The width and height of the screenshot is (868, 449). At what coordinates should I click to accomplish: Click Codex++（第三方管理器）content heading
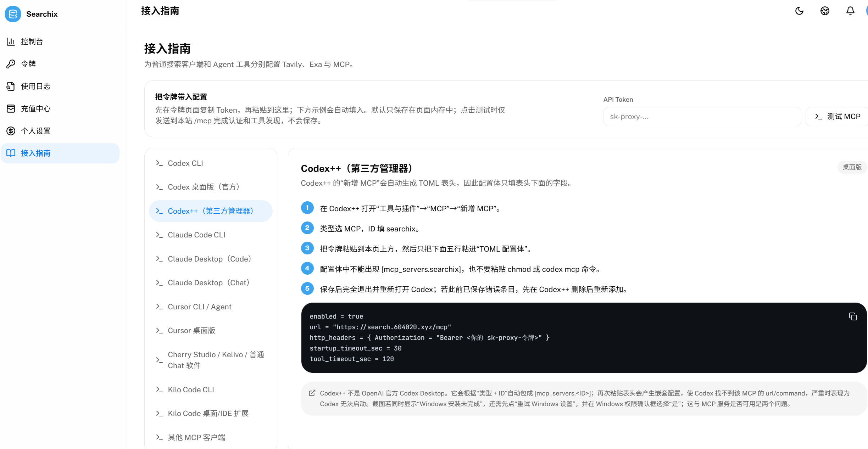point(357,169)
